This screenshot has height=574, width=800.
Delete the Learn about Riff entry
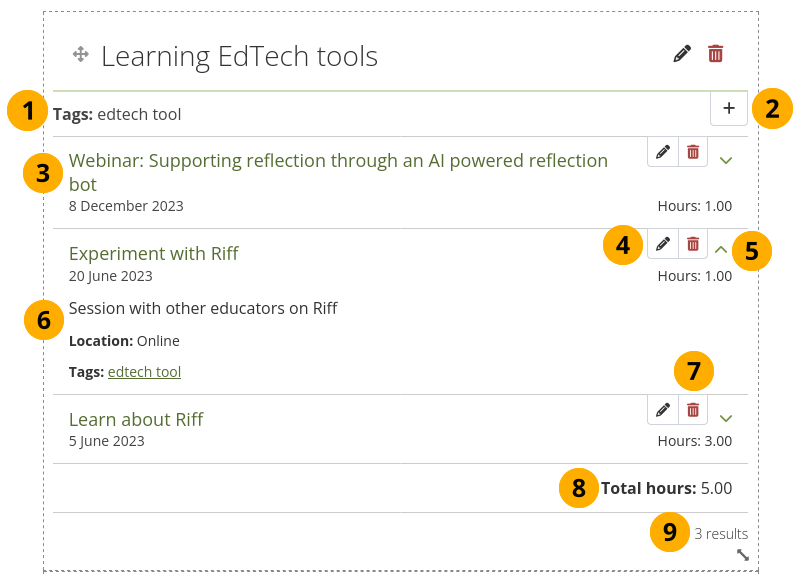(693, 410)
